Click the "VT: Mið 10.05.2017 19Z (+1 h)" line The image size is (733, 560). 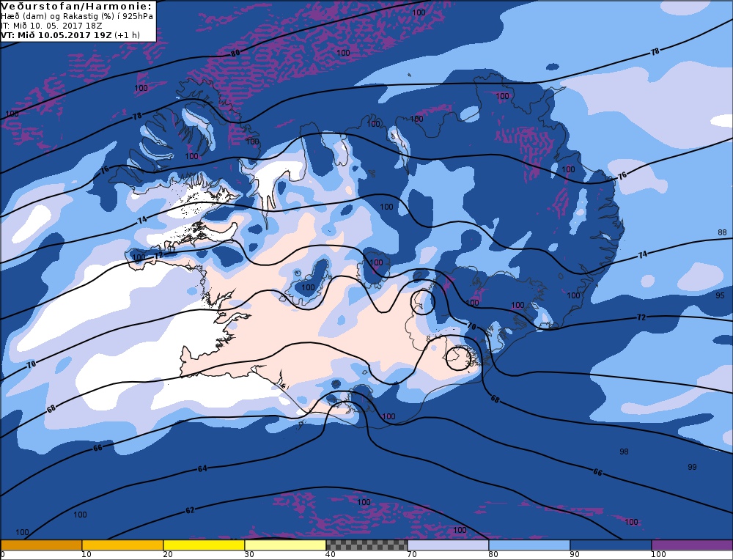[x=70, y=35]
